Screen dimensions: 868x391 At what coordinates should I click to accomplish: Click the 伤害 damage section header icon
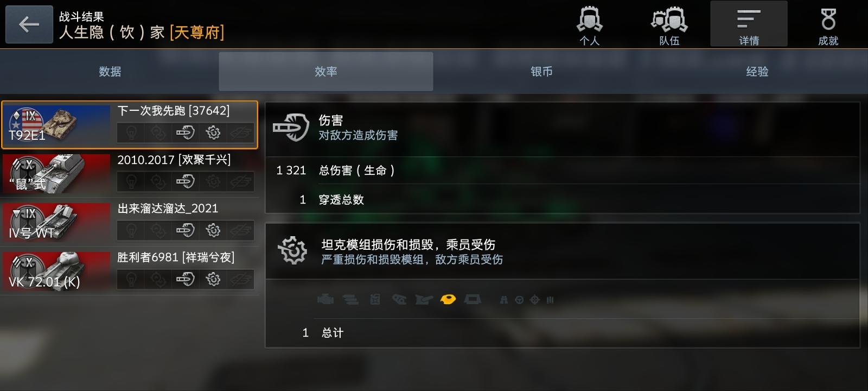291,128
